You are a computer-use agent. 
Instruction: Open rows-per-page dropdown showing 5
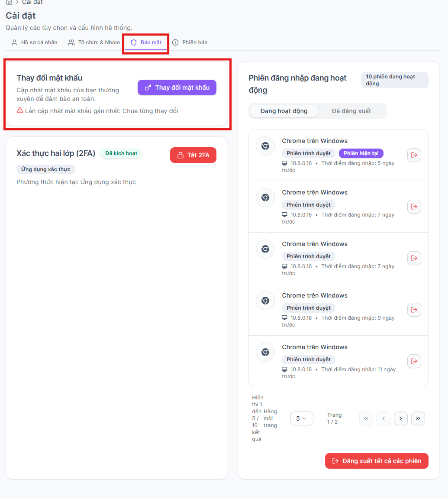point(302,418)
